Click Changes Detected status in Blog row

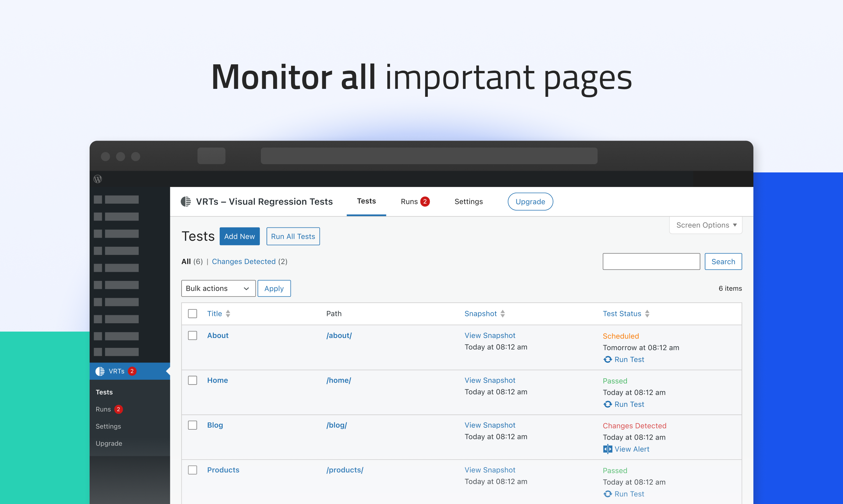pos(634,426)
